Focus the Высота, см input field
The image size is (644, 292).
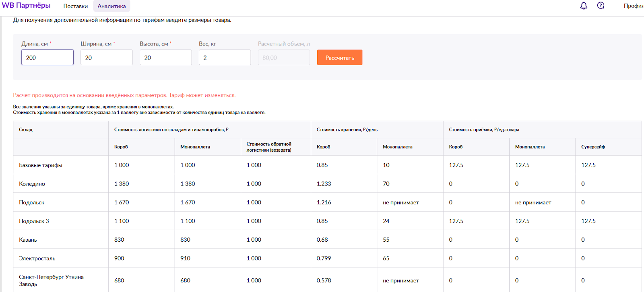pos(166,58)
